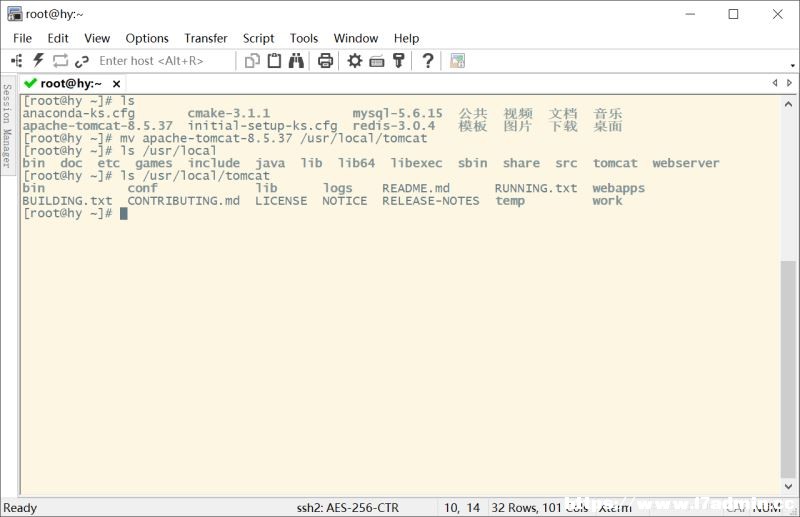The width and height of the screenshot is (800, 517).
Task: Click the Enter host input field
Action: (164, 61)
